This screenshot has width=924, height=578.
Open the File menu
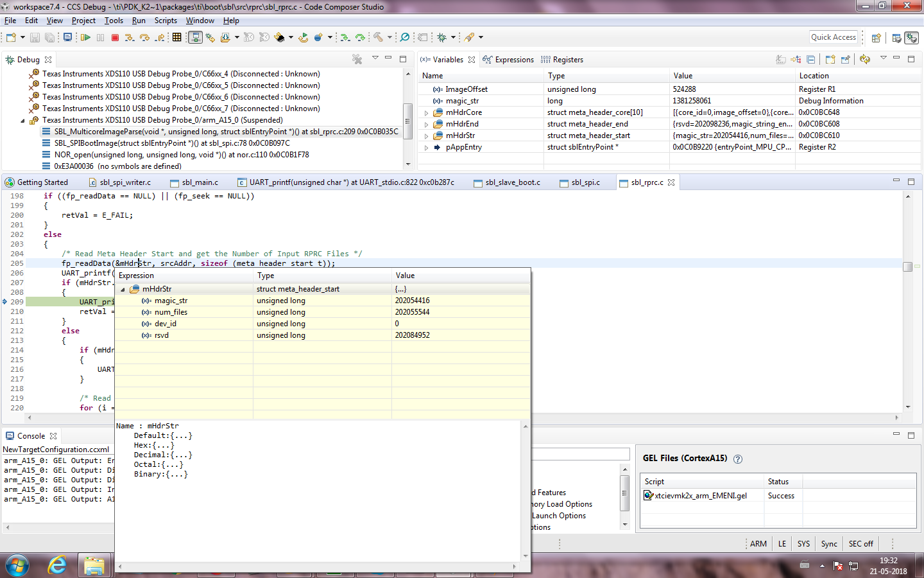10,21
